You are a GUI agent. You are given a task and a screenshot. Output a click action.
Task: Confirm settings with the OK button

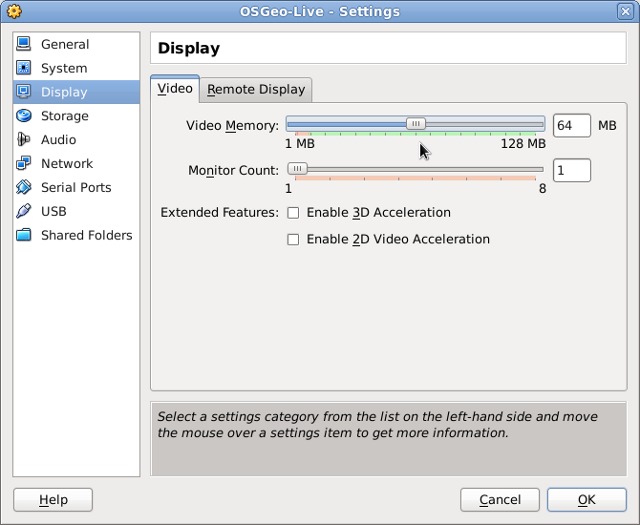pyautogui.click(x=587, y=500)
